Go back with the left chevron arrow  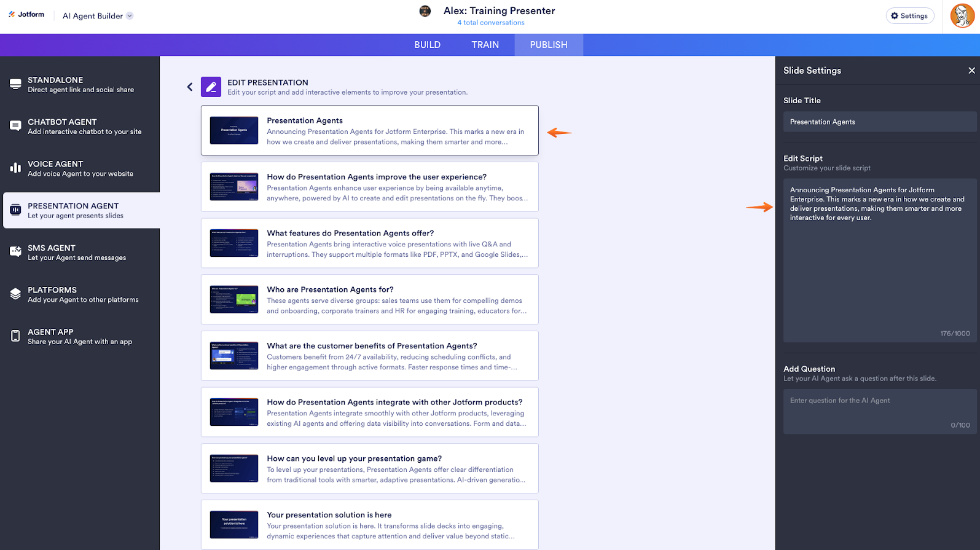click(x=190, y=87)
